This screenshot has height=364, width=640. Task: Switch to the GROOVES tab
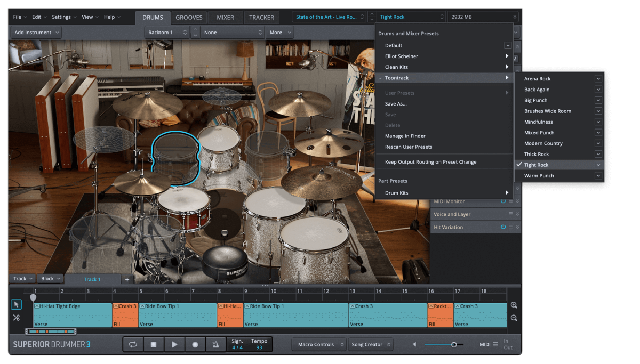point(189,18)
